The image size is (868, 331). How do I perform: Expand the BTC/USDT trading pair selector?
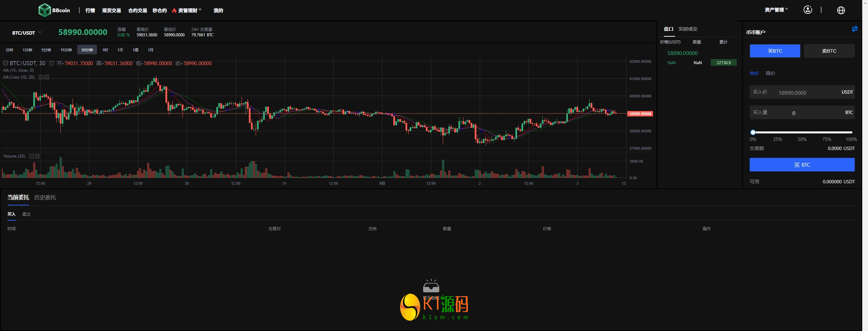click(x=27, y=33)
